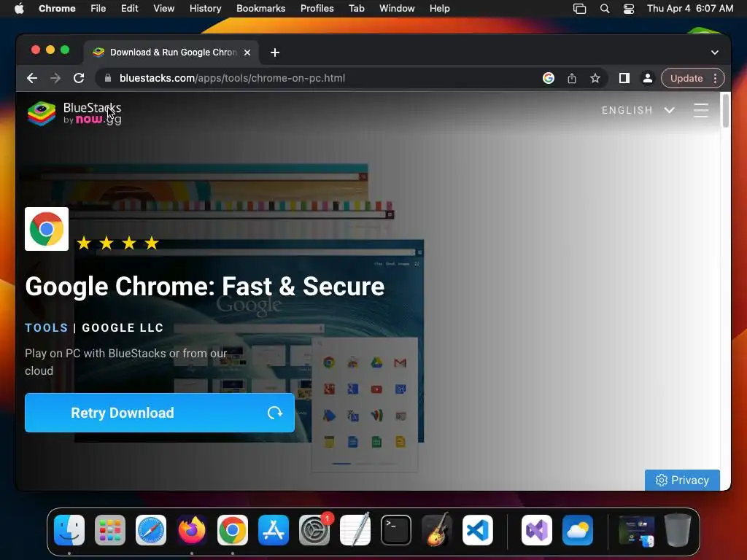The width and height of the screenshot is (747, 560).
Task: Open the Apple menu
Action: (x=19, y=9)
